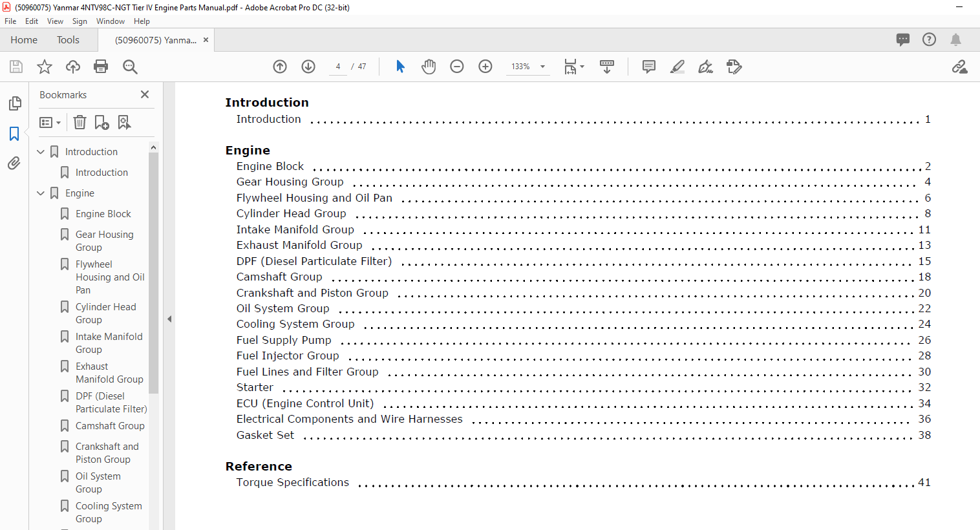Open the Help menu

click(142, 21)
